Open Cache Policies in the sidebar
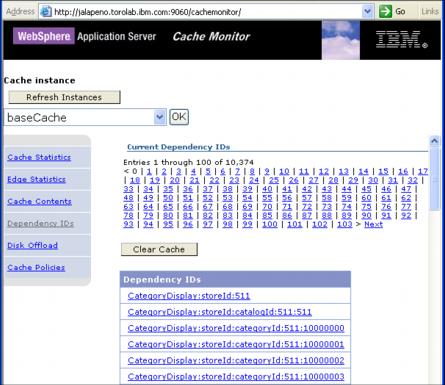The image size is (445, 385). click(36, 267)
